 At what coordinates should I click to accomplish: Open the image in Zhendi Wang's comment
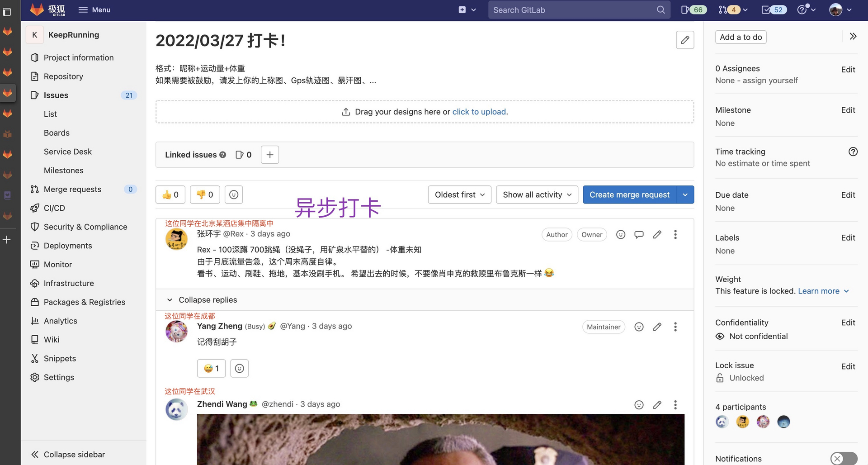[441, 439]
